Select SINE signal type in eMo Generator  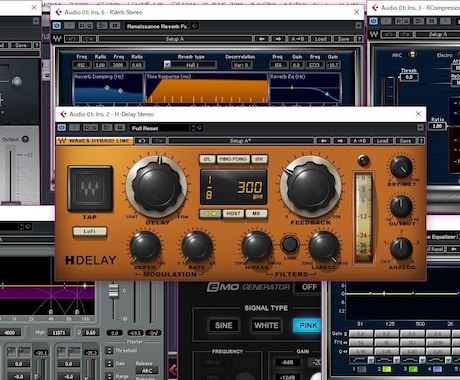pyautogui.click(x=224, y=325)
